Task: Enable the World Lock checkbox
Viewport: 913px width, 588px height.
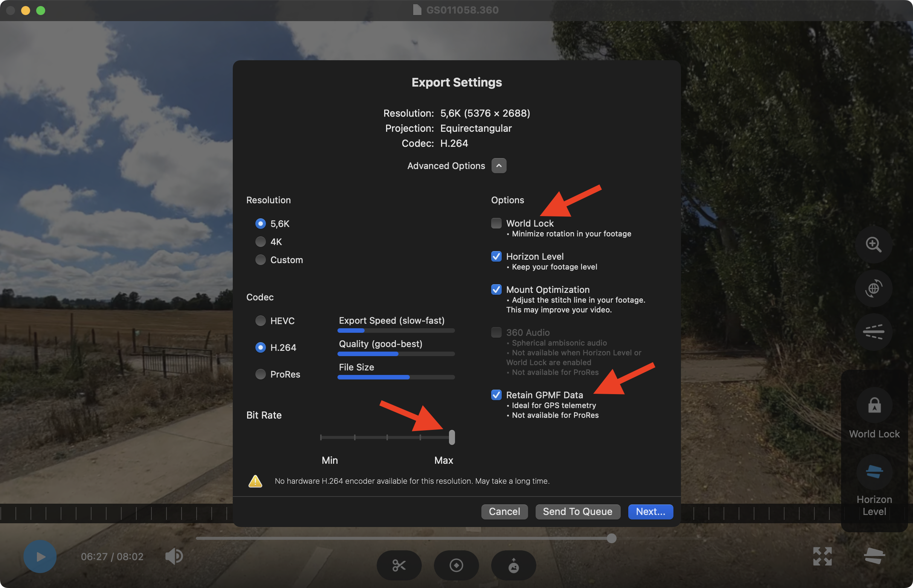Action: 496,223
